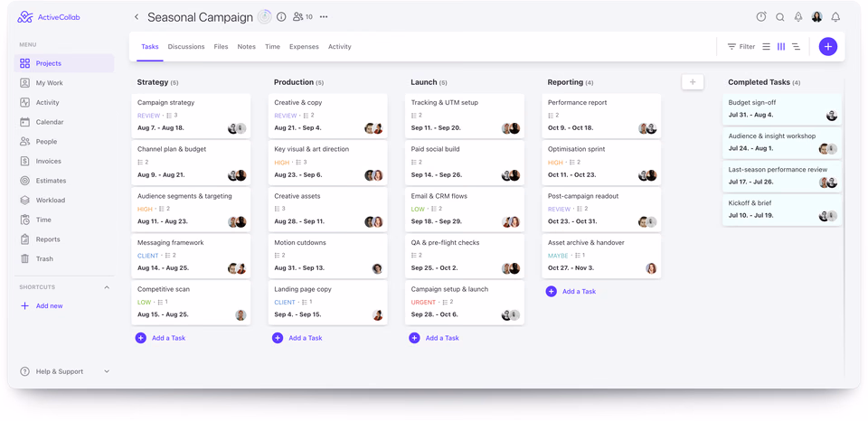Switch to the Files tab

(221, 47)
